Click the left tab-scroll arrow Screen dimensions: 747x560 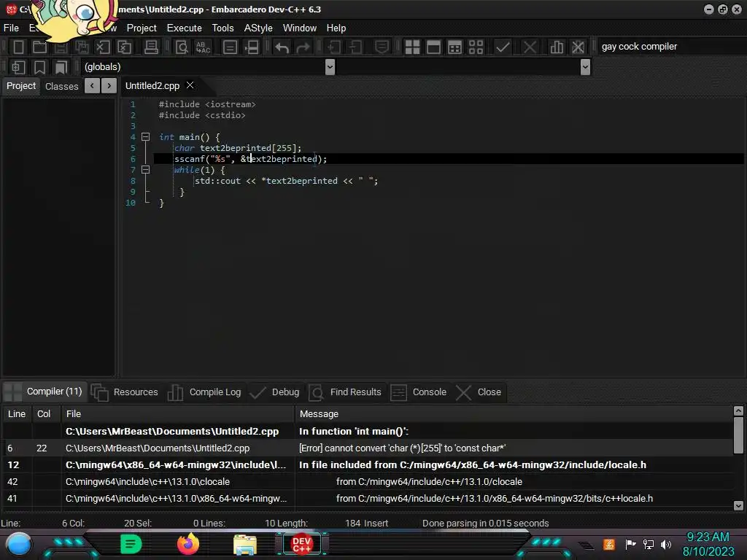(93, 86)
